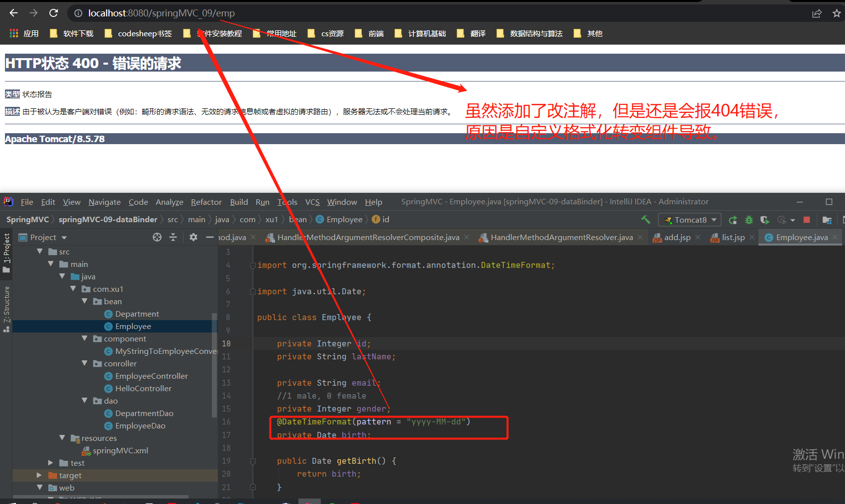Image resolution: width=845 pixels, height=504 pixels.
Task: Open the 计算机基础 bookmark folder
Action: (420, 33)
